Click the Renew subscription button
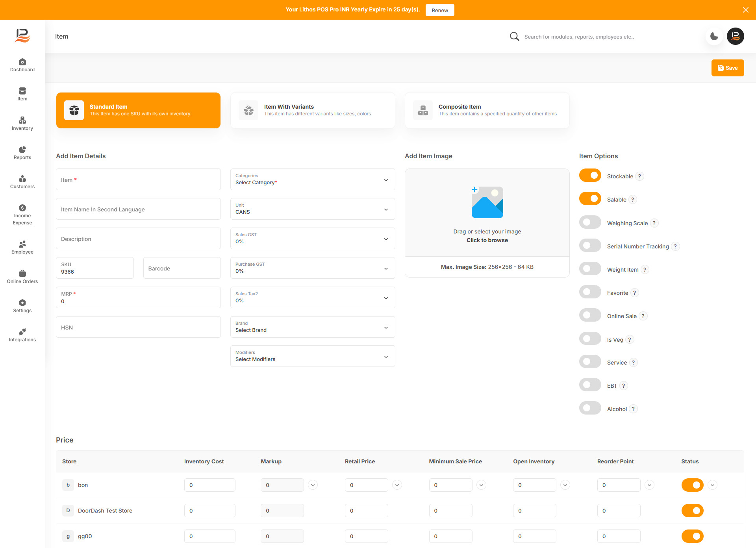The image size is (756, 548). tap(439, 10)
